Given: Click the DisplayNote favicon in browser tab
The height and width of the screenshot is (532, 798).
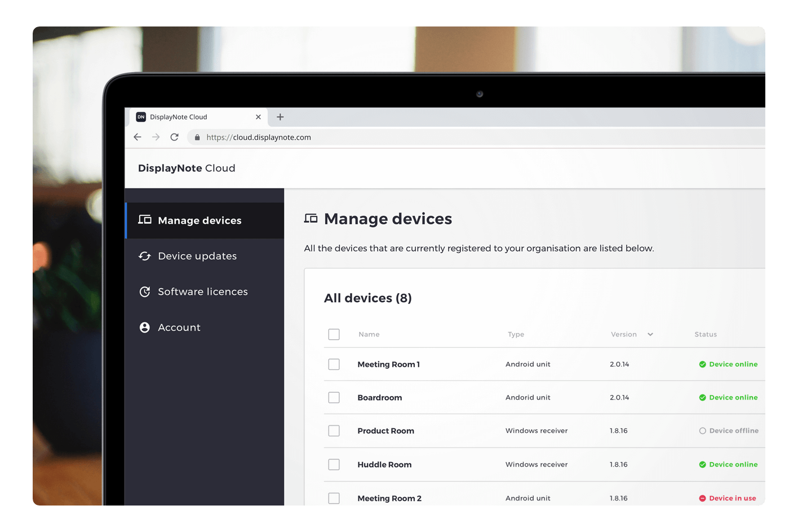Looking at the screenshot, I should click(x=141, y=117).
